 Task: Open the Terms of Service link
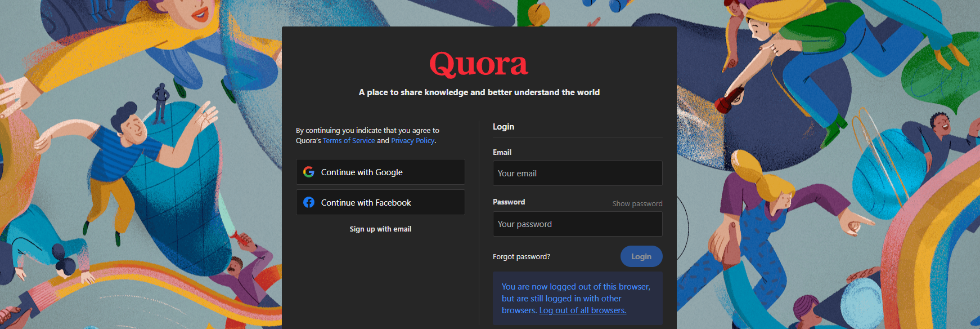(x=349, y=140)
